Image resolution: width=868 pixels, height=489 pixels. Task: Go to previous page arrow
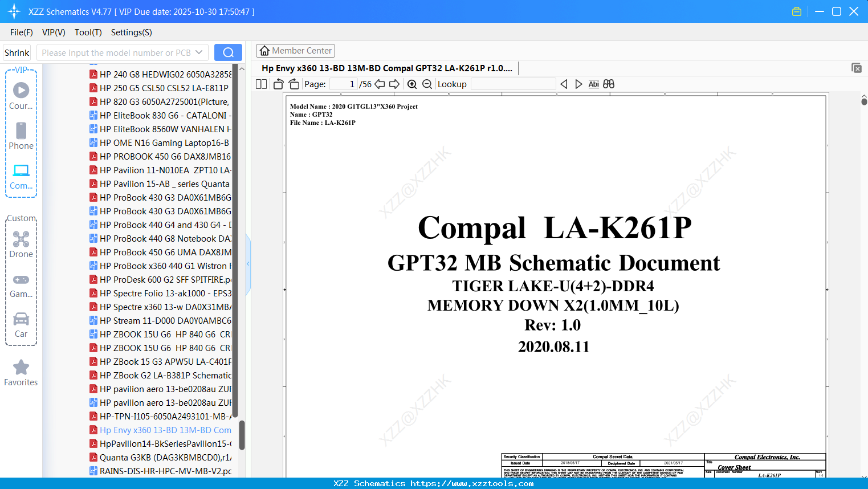coord(380,84)
